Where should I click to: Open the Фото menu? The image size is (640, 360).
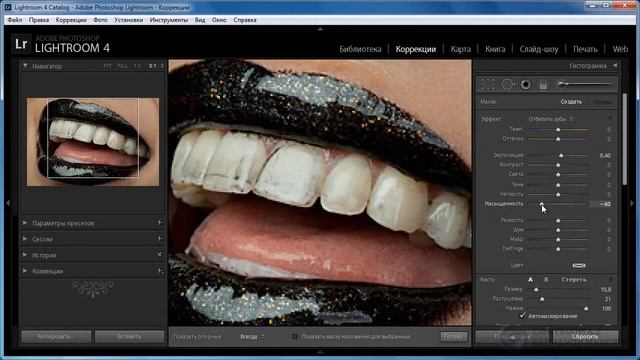pos(100,20)
